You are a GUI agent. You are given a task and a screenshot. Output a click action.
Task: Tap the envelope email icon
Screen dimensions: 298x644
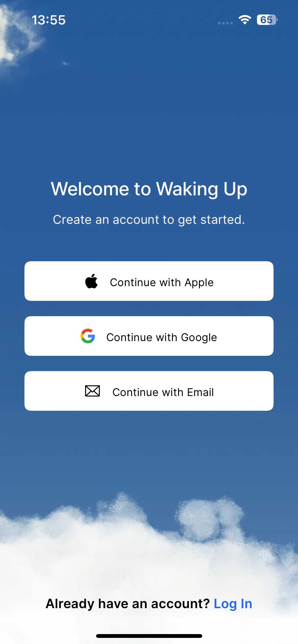point(92,391)
